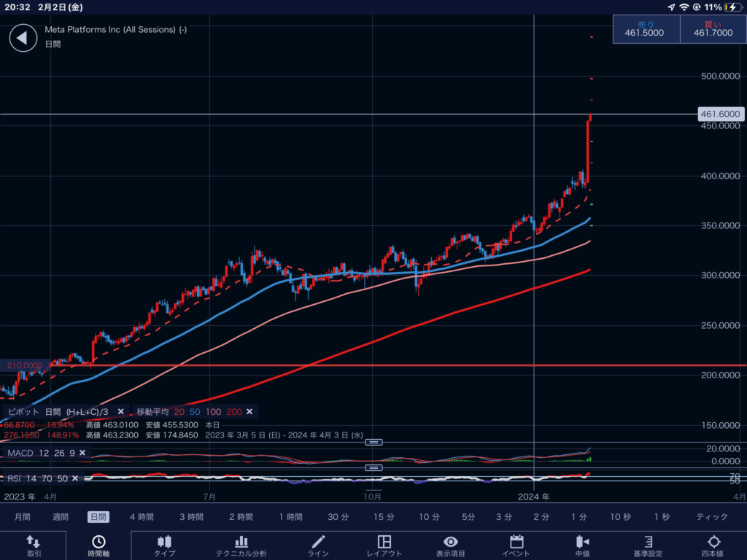Open 基準設定 settings icon
This screenshot has height=560, width=747.
646,545
